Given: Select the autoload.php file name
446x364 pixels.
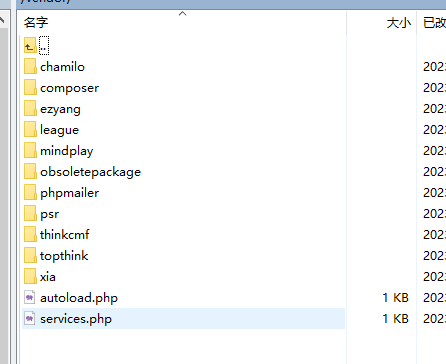Looking at the screenshot, I should pos(79,298).
